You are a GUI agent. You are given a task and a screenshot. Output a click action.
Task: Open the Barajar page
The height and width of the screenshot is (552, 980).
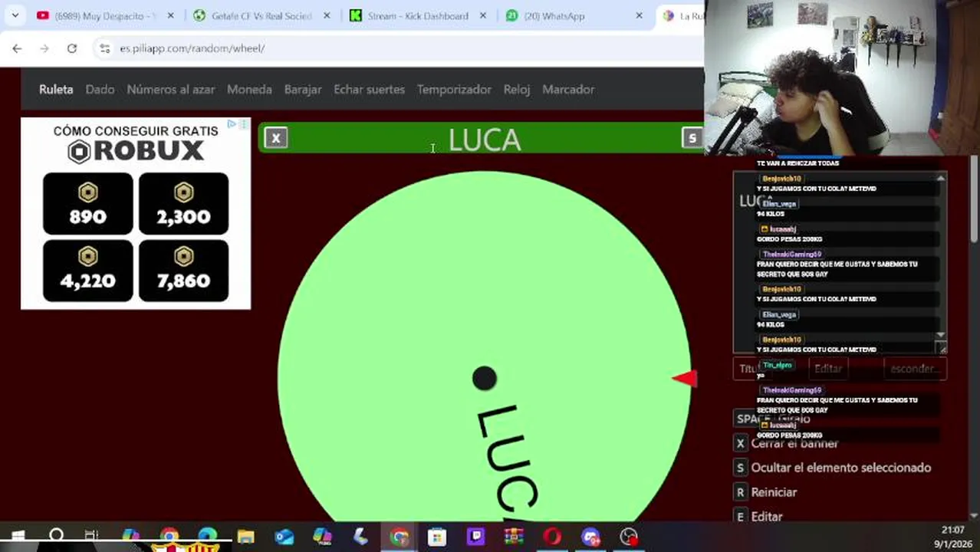pos(303,90)
